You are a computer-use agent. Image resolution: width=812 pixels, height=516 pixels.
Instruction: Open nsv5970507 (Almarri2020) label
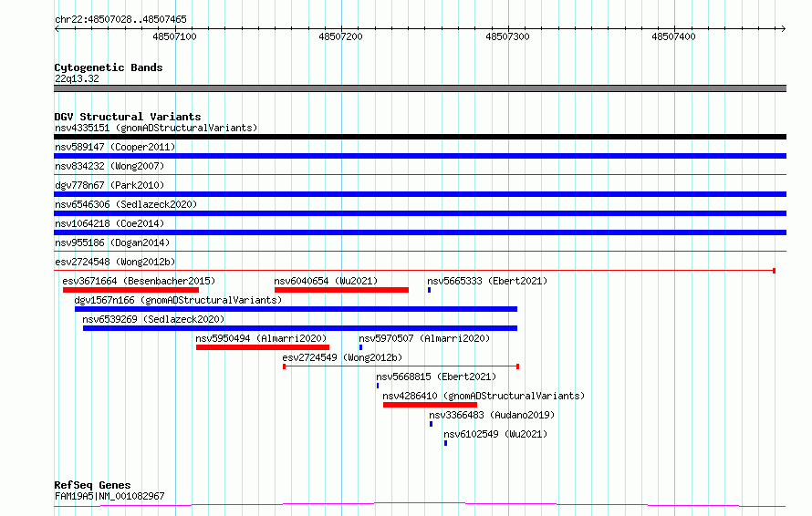point(424,338)
